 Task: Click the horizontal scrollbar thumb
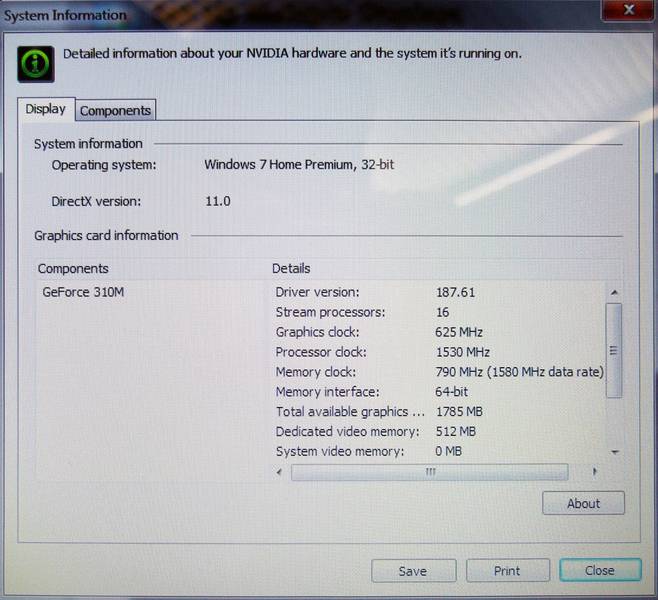430,472
